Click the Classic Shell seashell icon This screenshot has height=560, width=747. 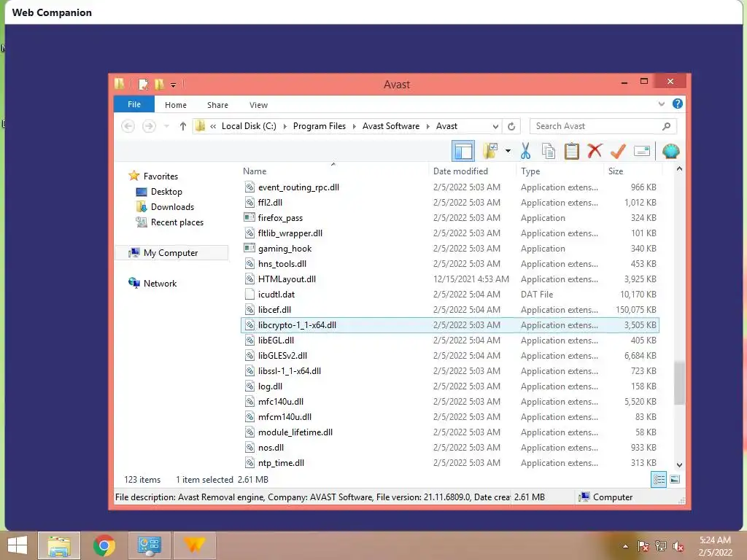[x=671, y=152]
